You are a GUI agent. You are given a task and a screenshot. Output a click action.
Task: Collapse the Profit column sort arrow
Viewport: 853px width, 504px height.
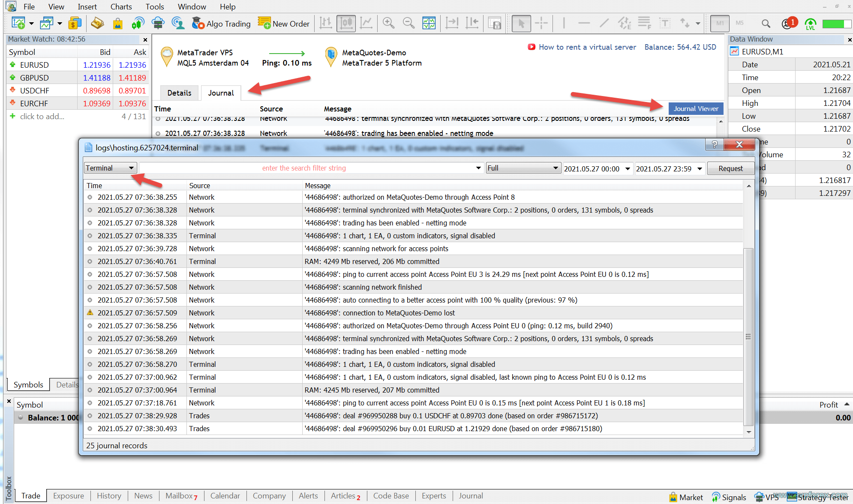[847, 404]
